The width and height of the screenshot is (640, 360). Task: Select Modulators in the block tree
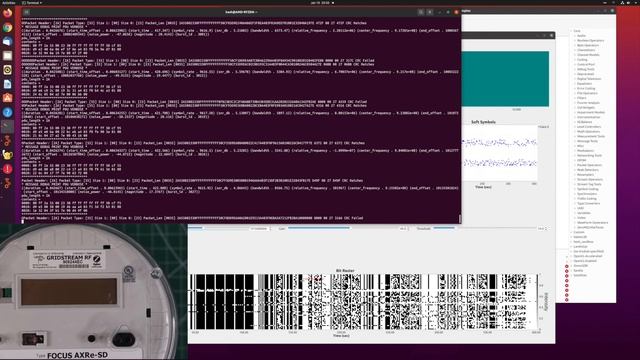pos(585,151)
